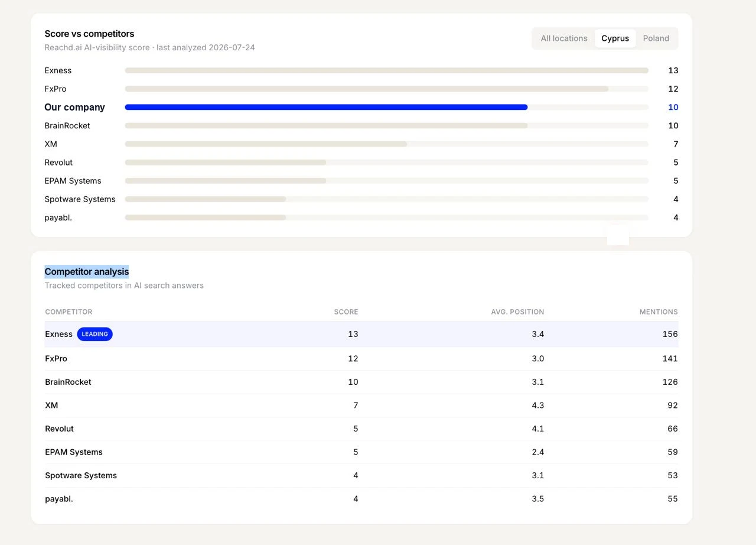Click the EPAM Systems mentions value 59
This screenshot has height=545, width=756.
click(672, 452)
